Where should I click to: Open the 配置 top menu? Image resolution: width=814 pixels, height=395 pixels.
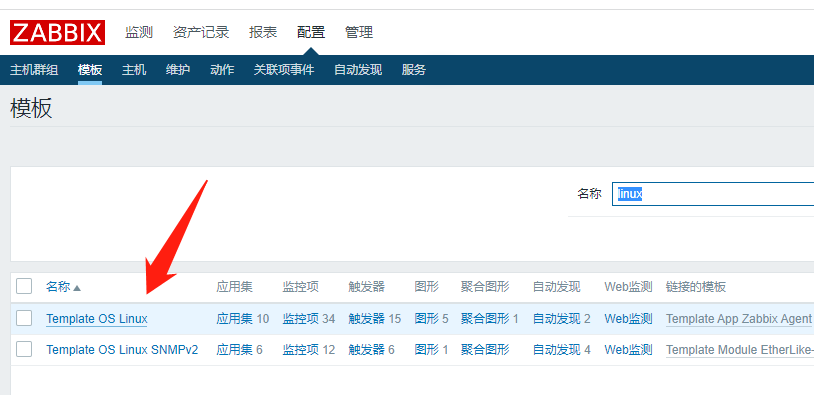point(311,32)
